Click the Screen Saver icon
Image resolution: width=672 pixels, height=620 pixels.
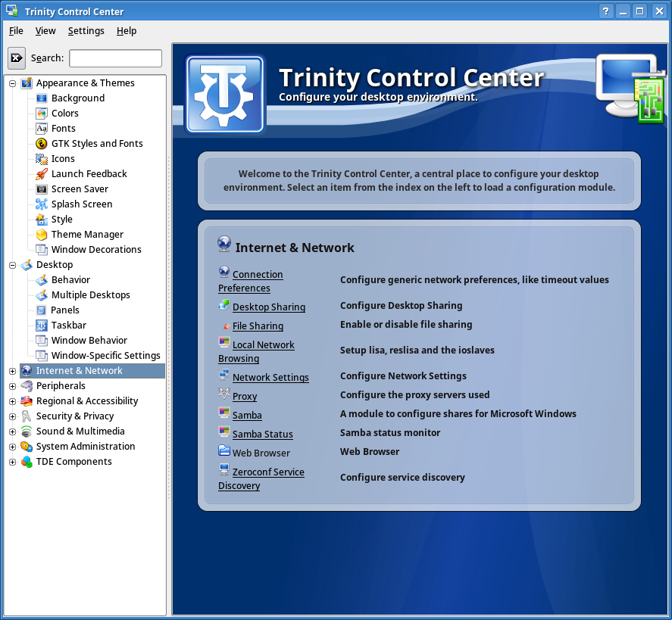pyautogui.click(x=42, y=188)
